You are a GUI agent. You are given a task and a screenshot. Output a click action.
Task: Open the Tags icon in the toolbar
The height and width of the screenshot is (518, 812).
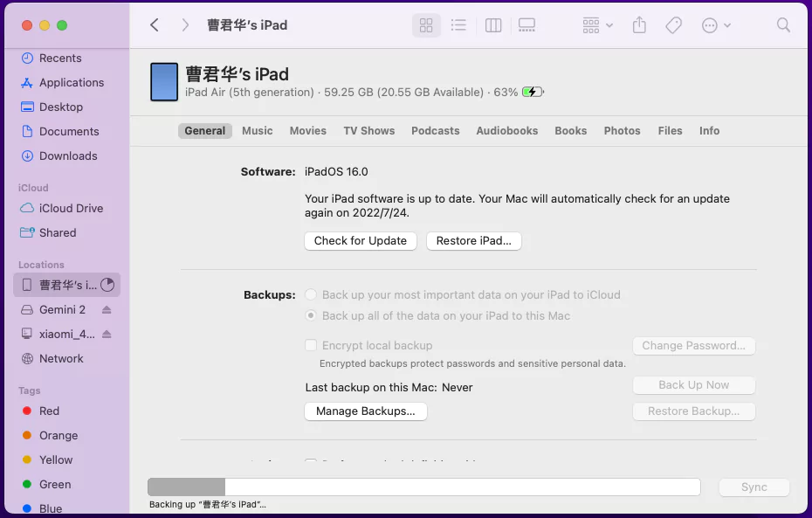[673, 24]
